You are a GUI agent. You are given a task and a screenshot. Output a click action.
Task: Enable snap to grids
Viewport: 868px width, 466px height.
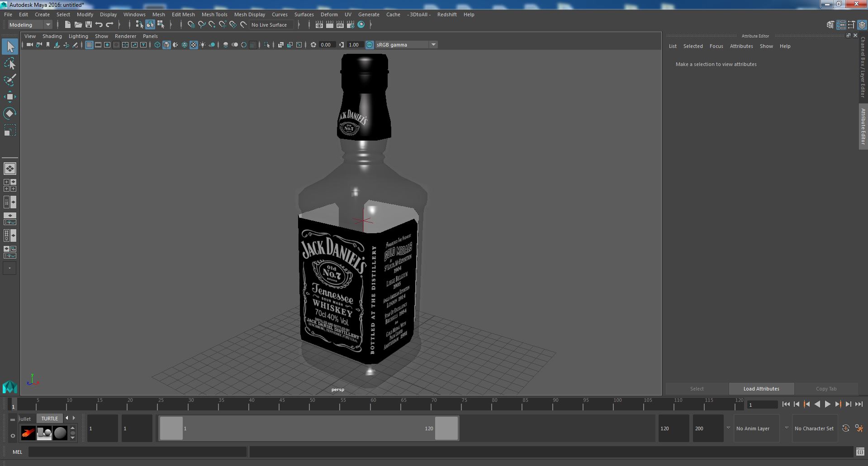(191, 24)
